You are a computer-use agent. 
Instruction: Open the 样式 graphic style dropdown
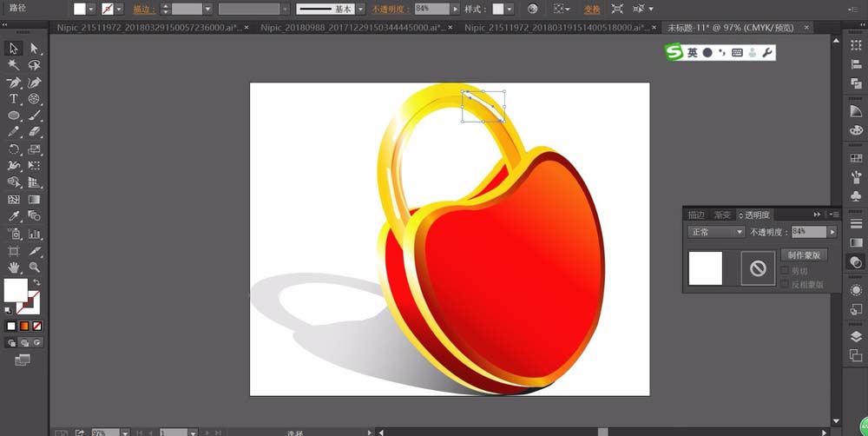[x=510, y=10]
